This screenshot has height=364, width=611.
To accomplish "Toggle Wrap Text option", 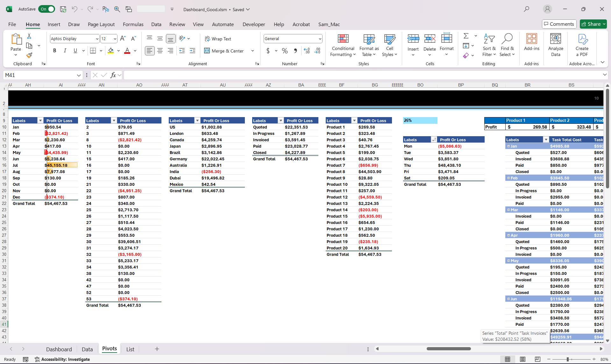I will [218, 39].
